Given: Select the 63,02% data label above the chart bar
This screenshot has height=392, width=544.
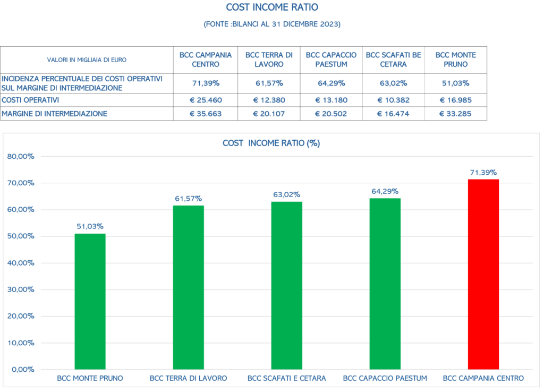Looking at the screenshot, I should coord(286,194).
